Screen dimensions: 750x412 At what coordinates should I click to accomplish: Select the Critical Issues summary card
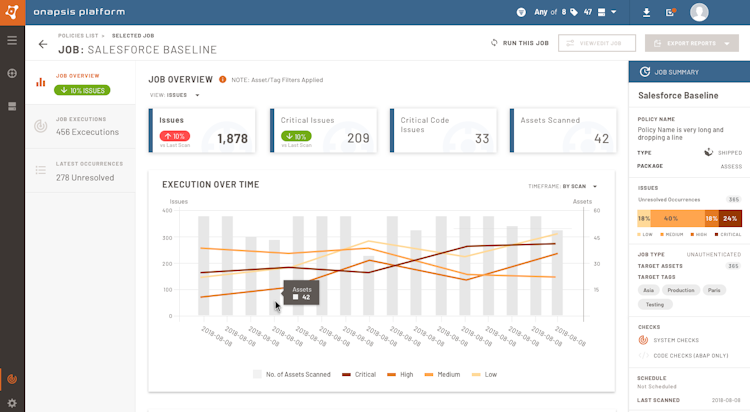tap(323, 131)
